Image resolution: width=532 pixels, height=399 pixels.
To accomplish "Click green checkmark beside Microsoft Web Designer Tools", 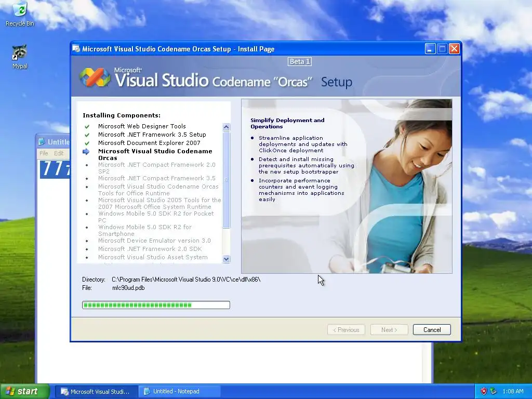I will 87,127.
